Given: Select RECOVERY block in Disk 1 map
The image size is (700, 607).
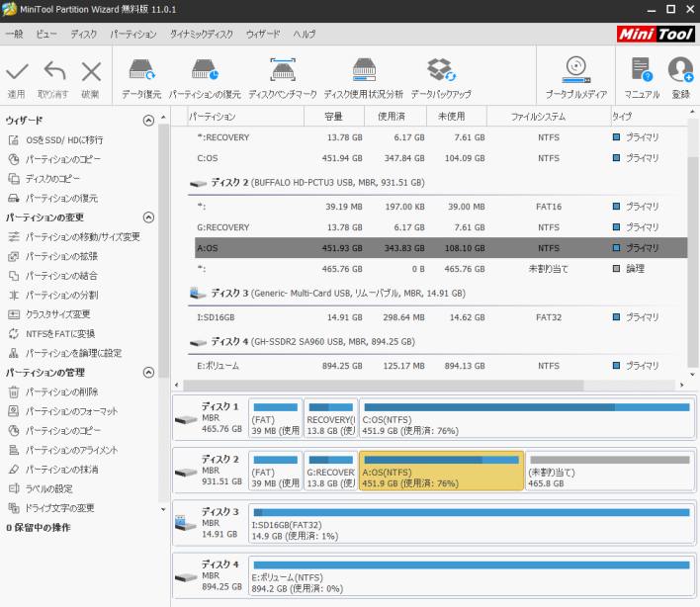Looking at the screenshot, I should click(x=331, y=418).
